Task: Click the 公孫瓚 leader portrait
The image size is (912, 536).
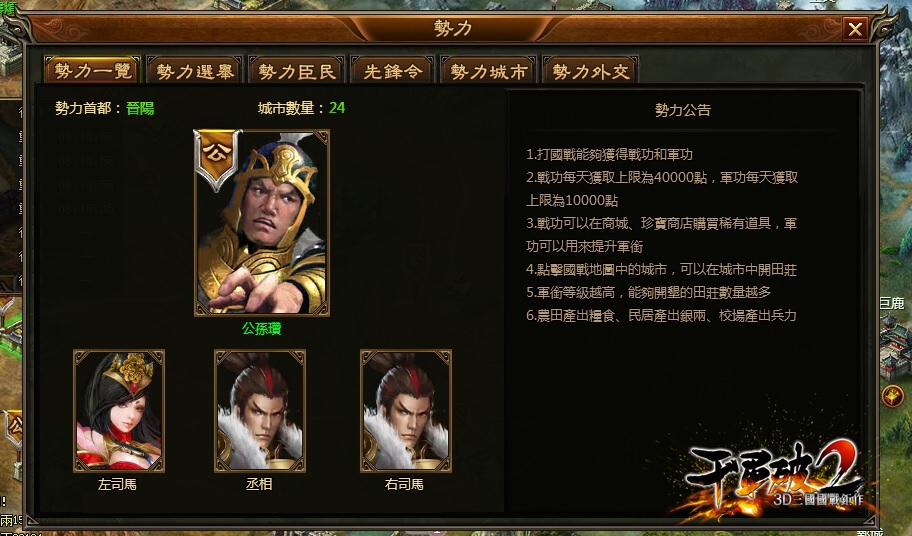Action: pyautogui.click(x=262, y=223)
